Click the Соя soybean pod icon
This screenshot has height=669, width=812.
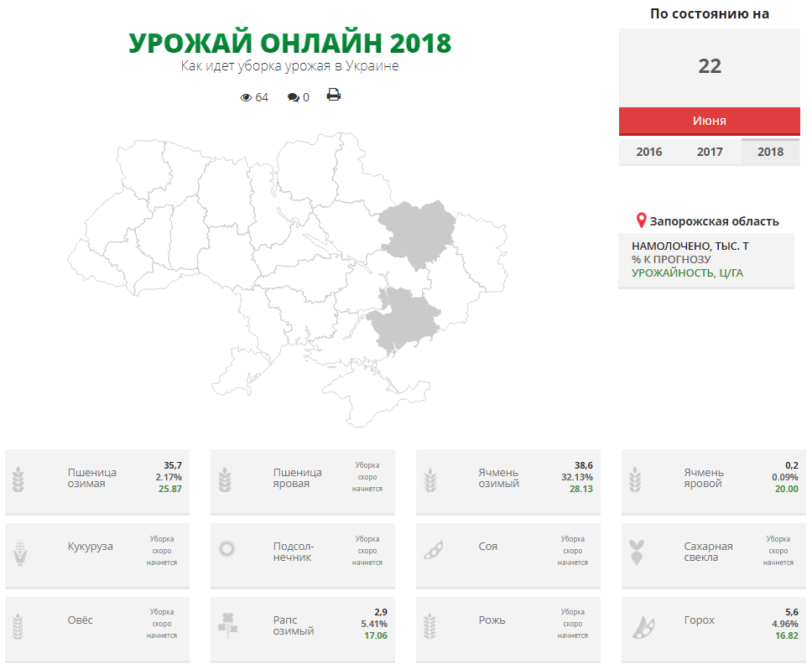pos(434,550)
